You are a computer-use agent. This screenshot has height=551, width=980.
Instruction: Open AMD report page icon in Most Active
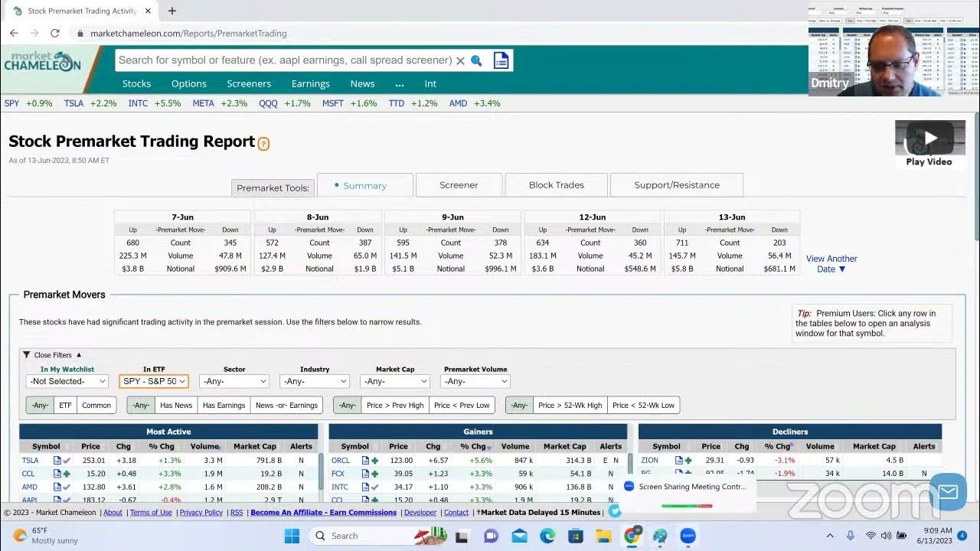[57, 487]
